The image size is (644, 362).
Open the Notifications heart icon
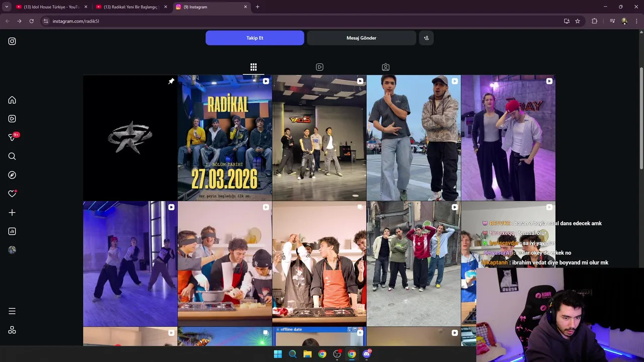pos(12,194)
